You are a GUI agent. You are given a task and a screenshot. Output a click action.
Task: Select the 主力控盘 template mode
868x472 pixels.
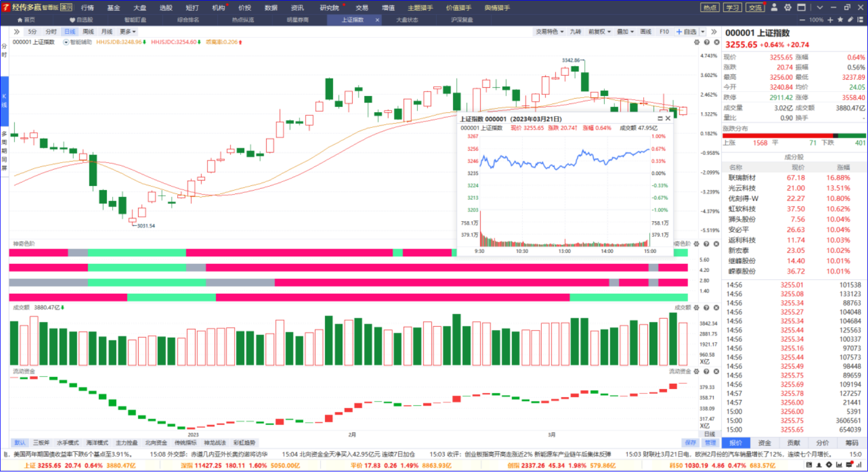127,443
